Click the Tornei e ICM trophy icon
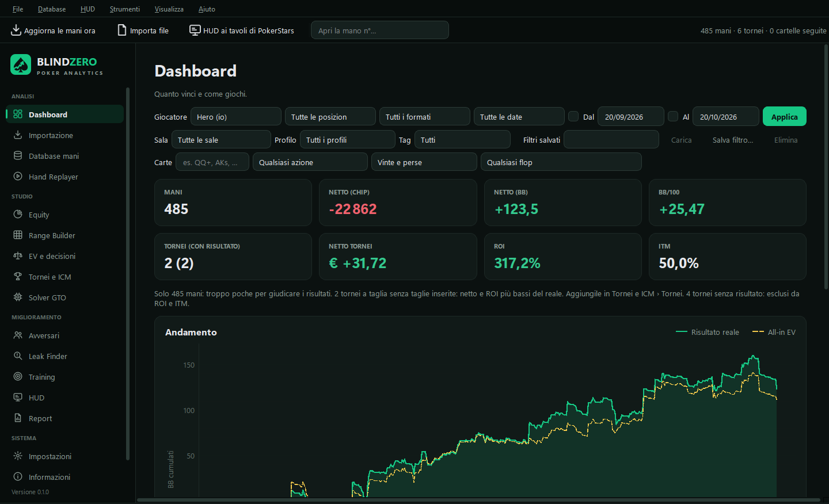The height and width of the screenshot is (504, 829). click(x=18, y=276)
